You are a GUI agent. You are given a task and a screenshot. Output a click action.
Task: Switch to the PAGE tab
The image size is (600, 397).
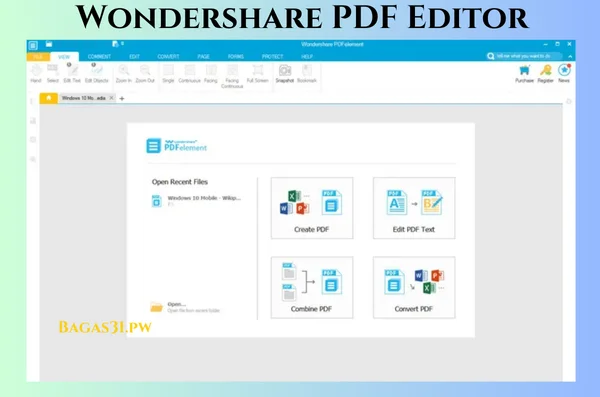pos(203,57)
